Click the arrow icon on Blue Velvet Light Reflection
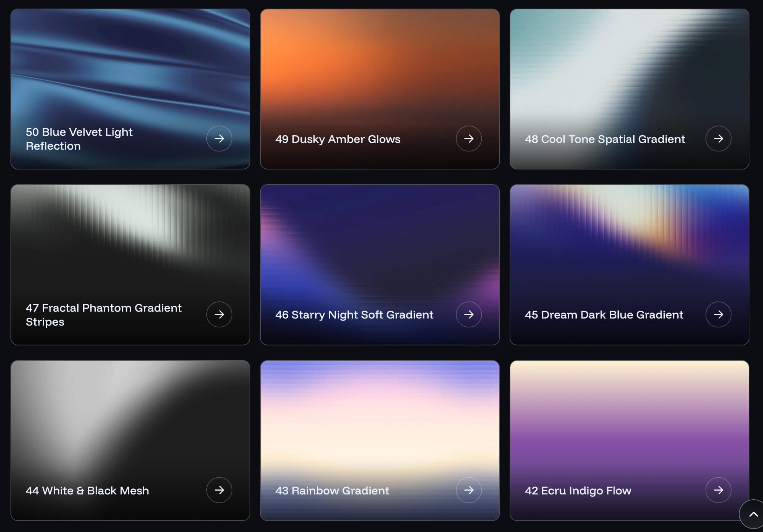Viewport: 763px width, 532px height. pos(219,139)
